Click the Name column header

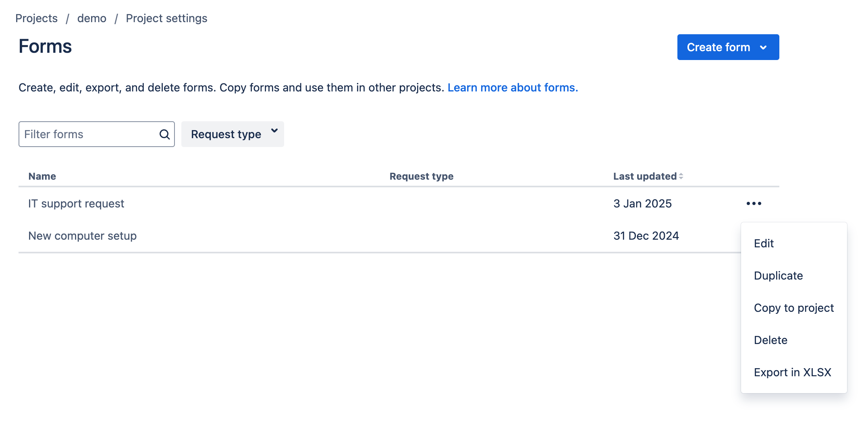point(42,176)
